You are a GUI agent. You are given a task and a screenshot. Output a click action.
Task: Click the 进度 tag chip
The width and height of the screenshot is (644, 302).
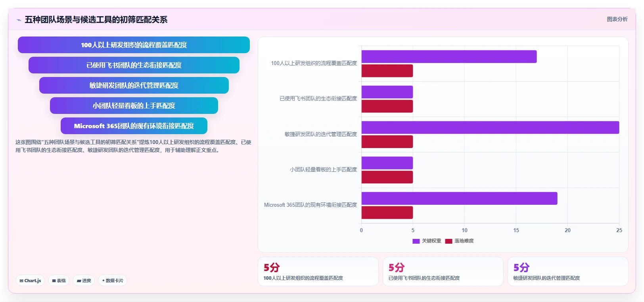[x=84, y=281]
